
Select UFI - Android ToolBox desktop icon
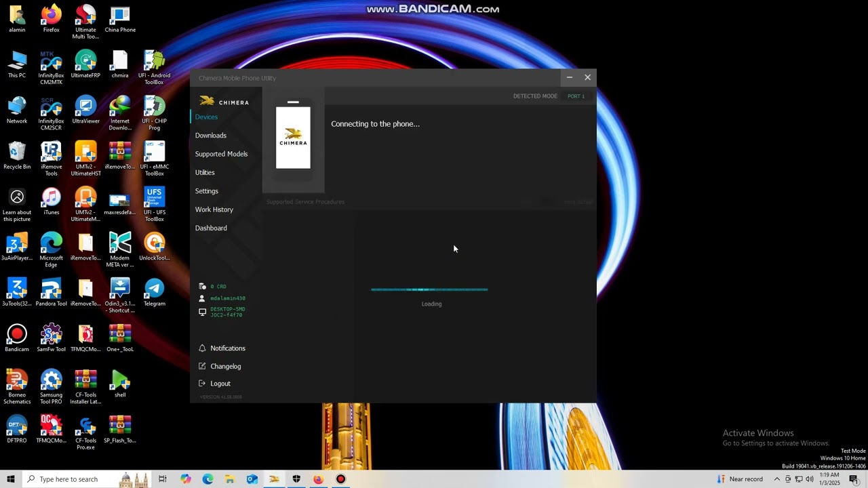click(x=154, y=68)
